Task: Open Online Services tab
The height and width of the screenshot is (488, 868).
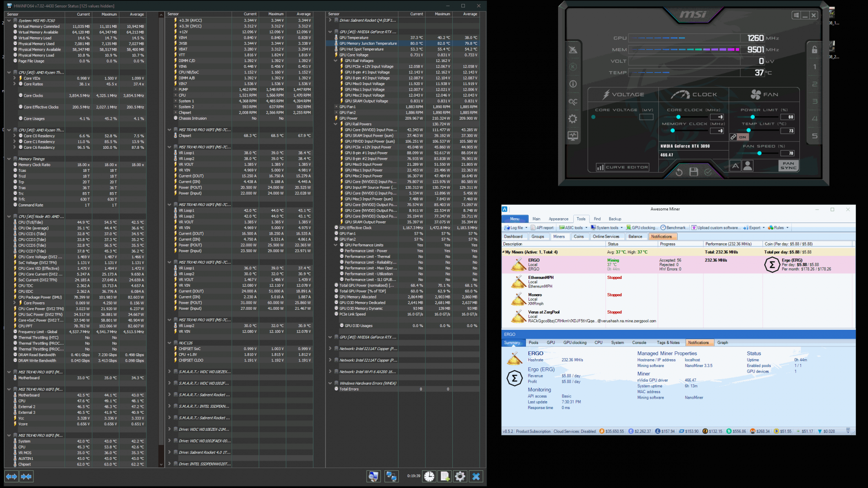Action: click(x=606, y=237)
